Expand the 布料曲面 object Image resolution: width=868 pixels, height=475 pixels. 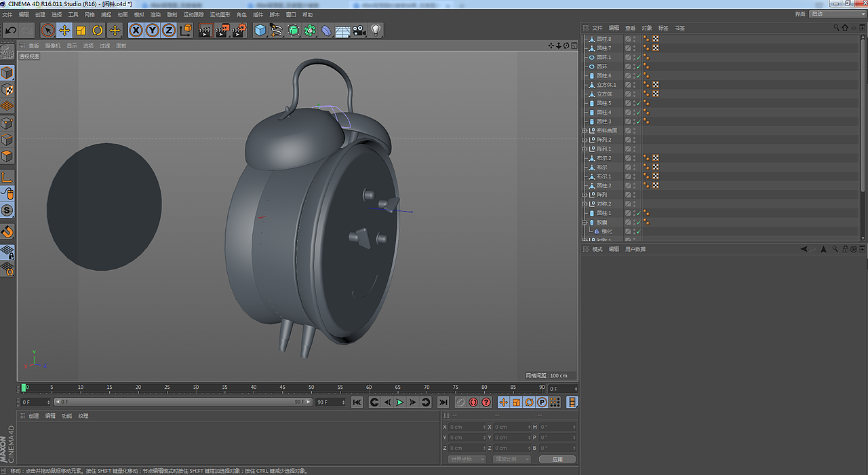pos(585,130)
